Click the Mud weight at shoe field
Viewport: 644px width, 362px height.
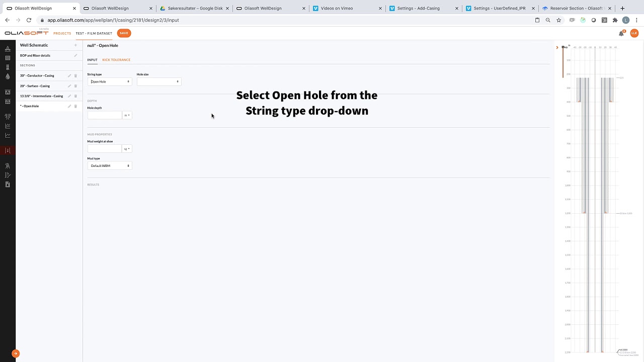(105, 149)
